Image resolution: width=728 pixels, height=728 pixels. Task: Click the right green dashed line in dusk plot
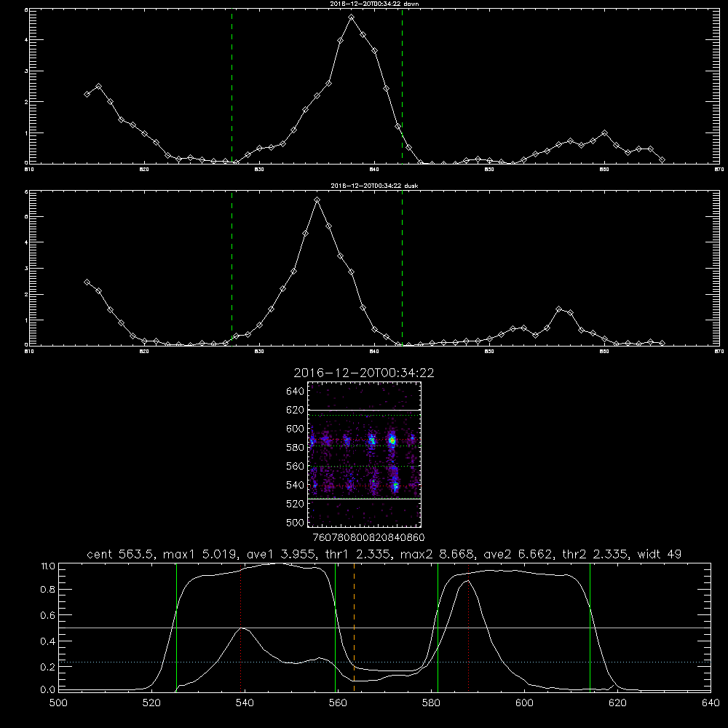click(402, 268)
